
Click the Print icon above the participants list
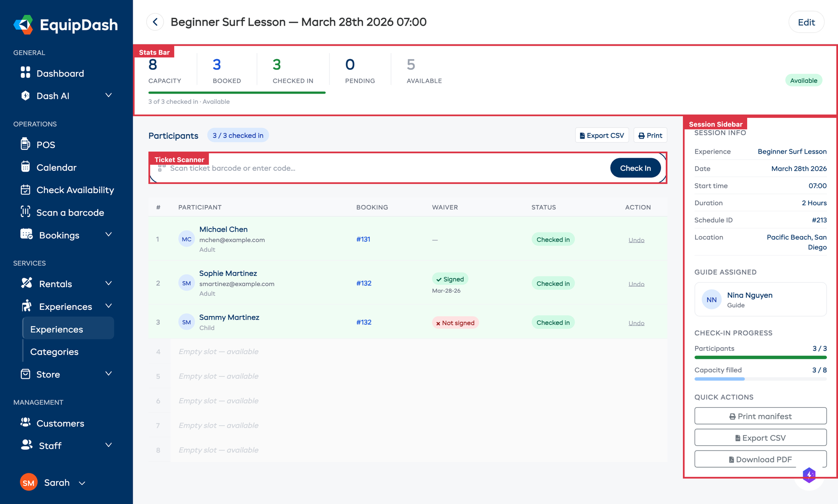[x=642, y=135]
